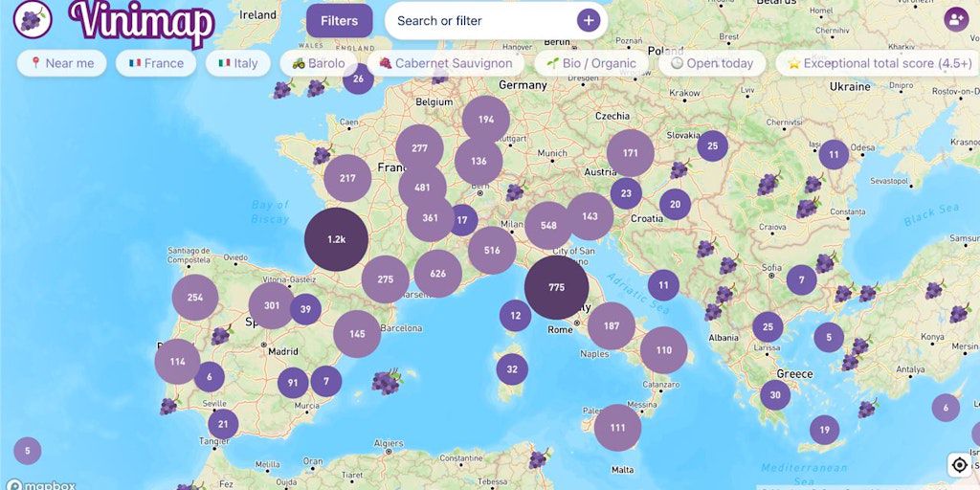Expand the 481 winery cluster
980x490 pixels.
422,187
